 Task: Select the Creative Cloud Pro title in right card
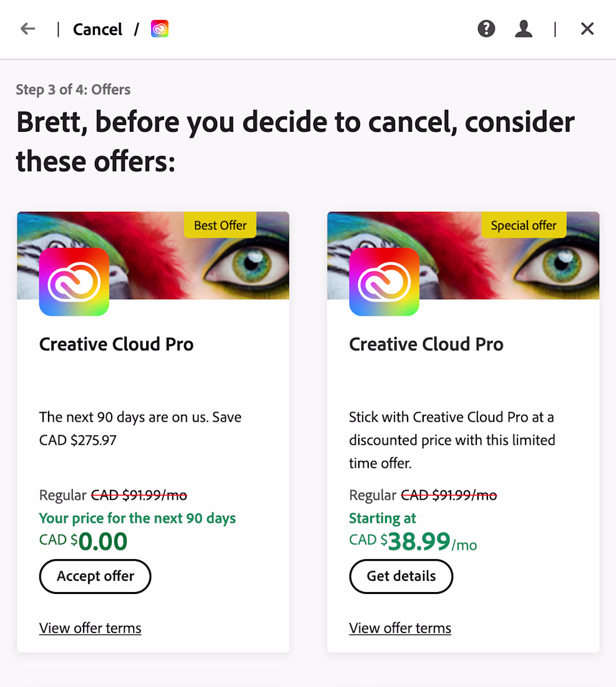click(426, 344)
